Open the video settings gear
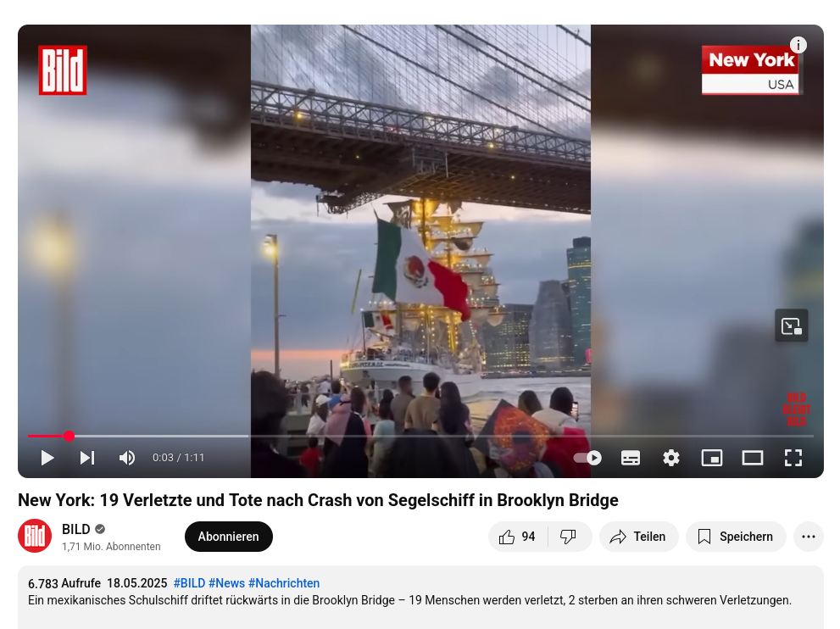The image size is (840, 629). tap(671, 458)
